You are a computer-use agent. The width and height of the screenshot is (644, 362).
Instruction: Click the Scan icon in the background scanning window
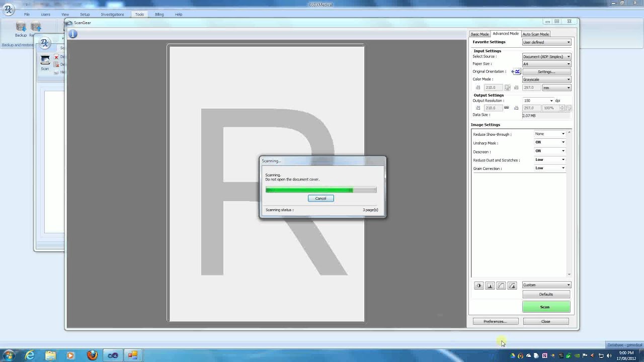(x=45, y=59)
